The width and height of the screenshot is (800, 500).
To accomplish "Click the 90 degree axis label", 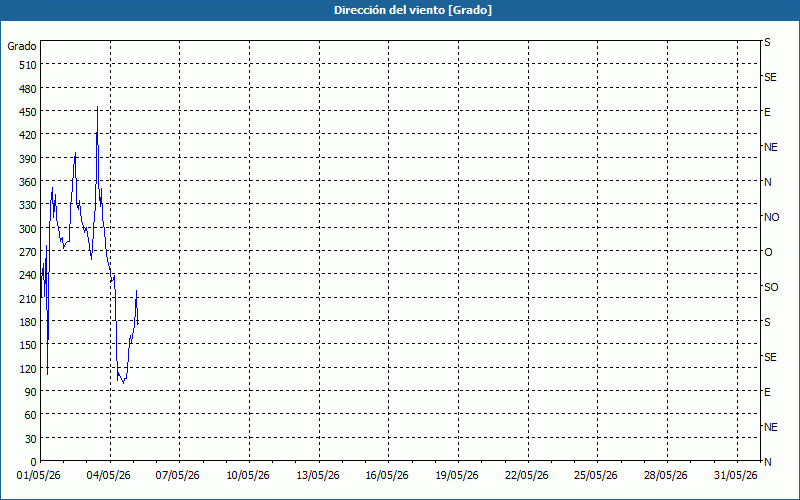I will pyautogui.click(x=31, y=392).
